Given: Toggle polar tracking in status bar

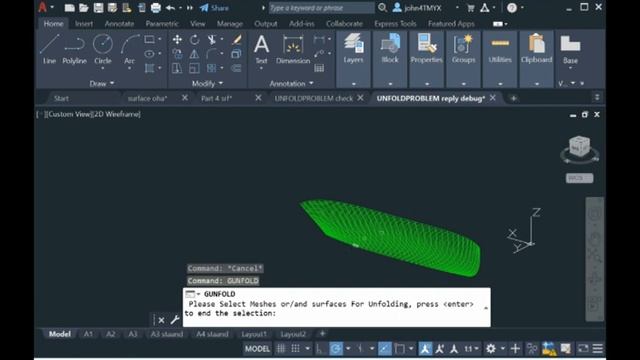Looking at the screenshot, I should point(336,349).
